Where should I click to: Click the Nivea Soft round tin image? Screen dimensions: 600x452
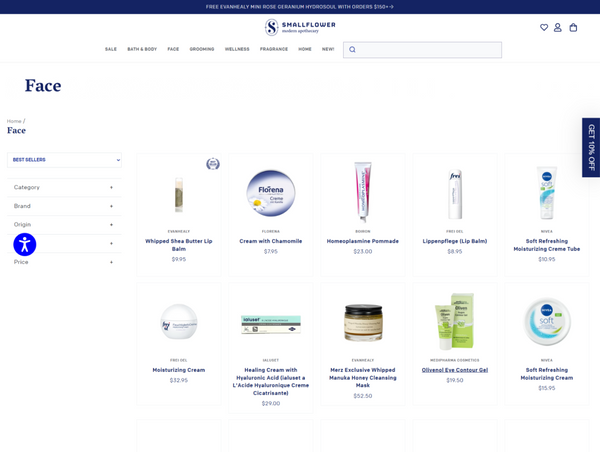[547, 322]
